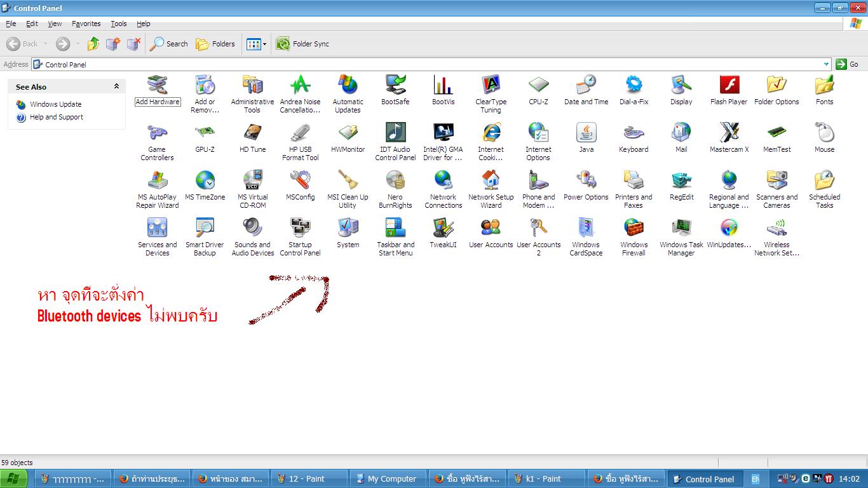Screen dimensions: 868x488
Task: Open Windows CardSpace
Action: pyautogui.click(x=586, y=238)
